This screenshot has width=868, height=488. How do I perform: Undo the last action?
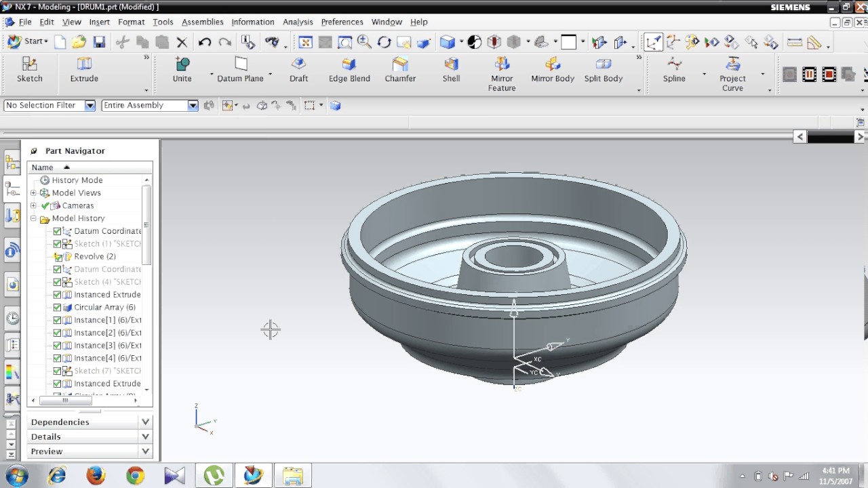[x=205, y=42]
